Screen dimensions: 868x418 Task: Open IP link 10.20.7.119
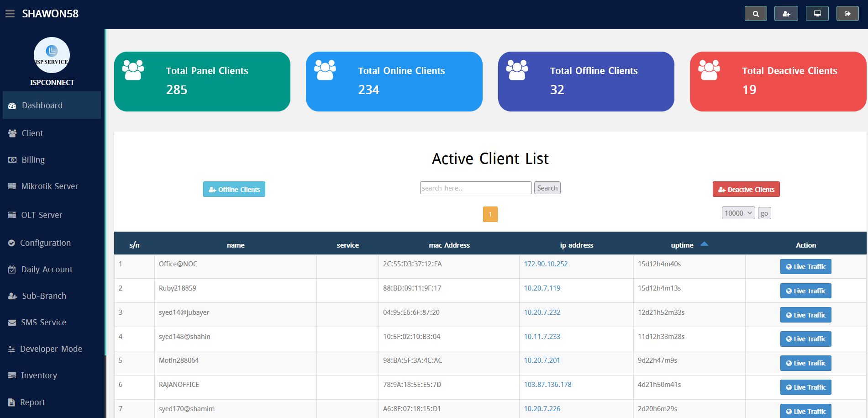(x=542, y=288)
